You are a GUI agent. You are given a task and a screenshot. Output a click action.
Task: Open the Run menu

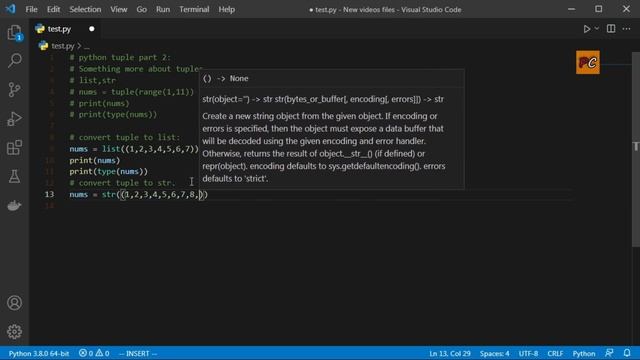click(163, 9)
